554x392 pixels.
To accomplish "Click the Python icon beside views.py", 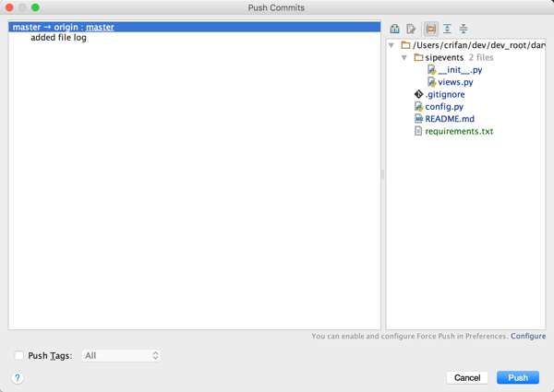I will 432,82.
